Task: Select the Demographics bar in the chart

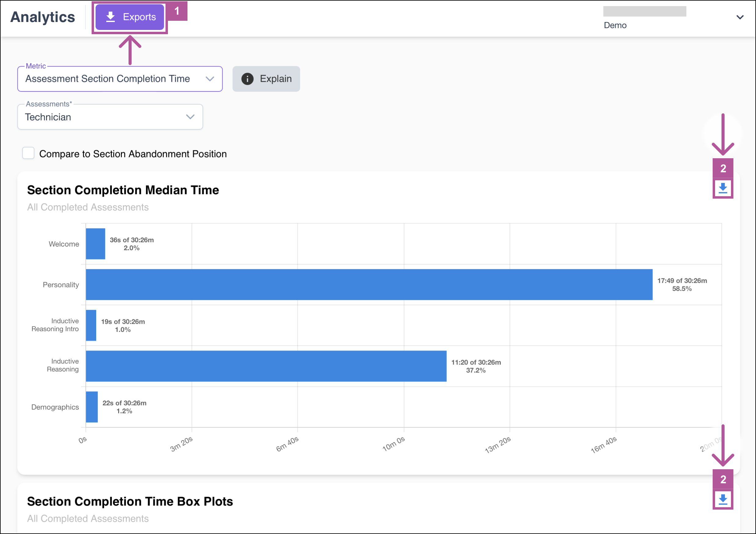Action: pos(92,407)
